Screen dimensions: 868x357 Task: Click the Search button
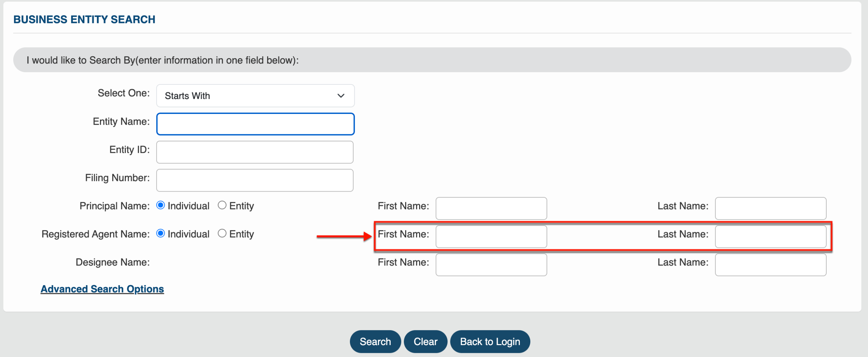coord(375,342)
